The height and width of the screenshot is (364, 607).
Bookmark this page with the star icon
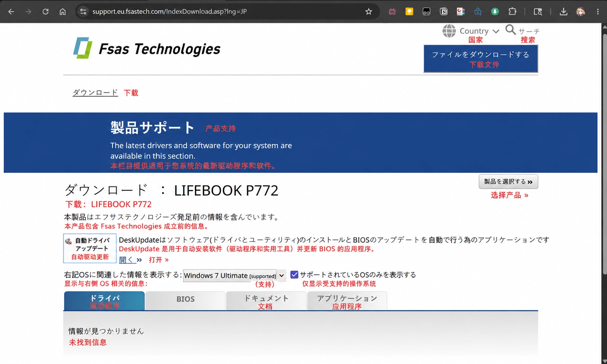(369, 12)
